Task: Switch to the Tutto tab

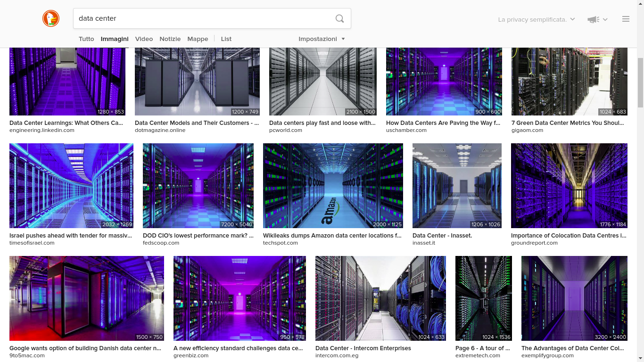Action: (86, 39)
